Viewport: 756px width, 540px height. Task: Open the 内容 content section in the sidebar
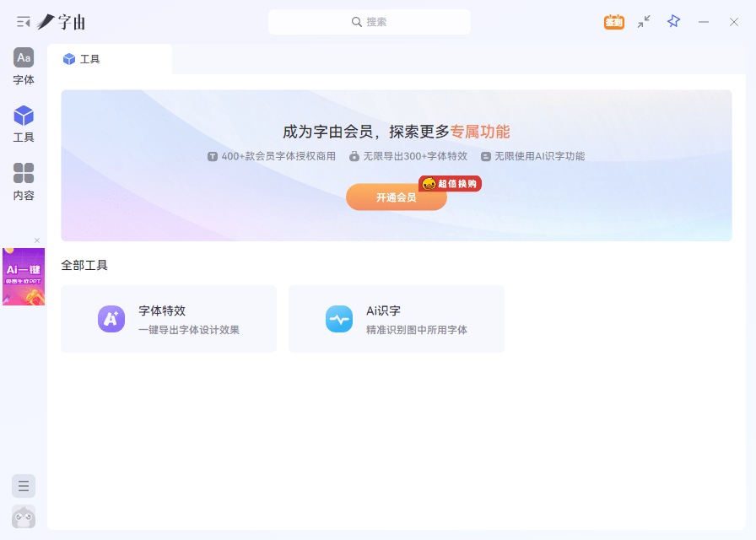click(23, 181)
